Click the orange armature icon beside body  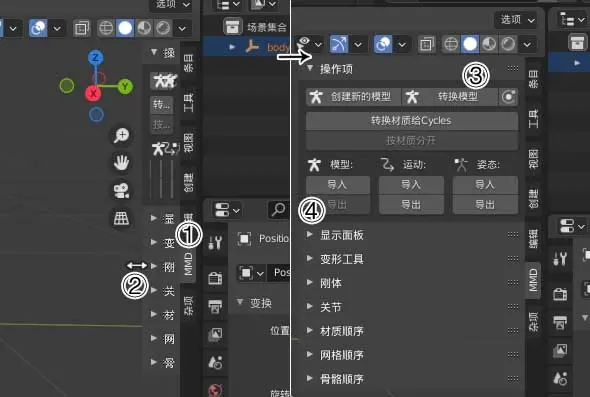[252, 47]
